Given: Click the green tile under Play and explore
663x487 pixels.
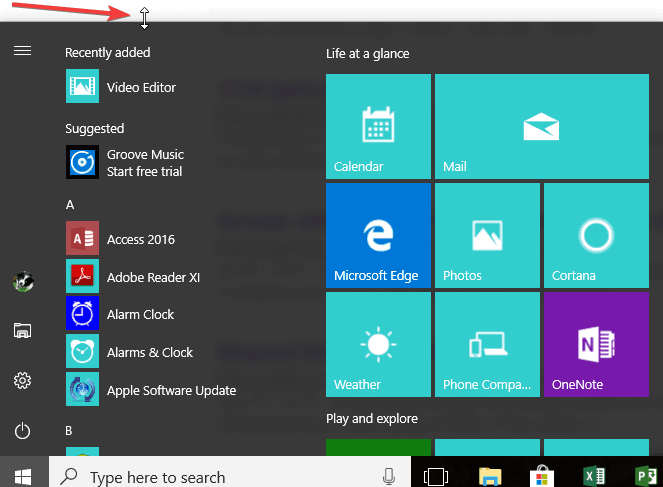Looking at the screenshot, I should [x=378, y=447].
